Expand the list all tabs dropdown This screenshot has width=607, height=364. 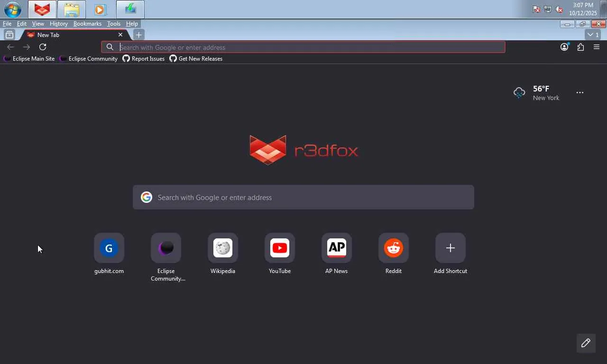[593, 35]
